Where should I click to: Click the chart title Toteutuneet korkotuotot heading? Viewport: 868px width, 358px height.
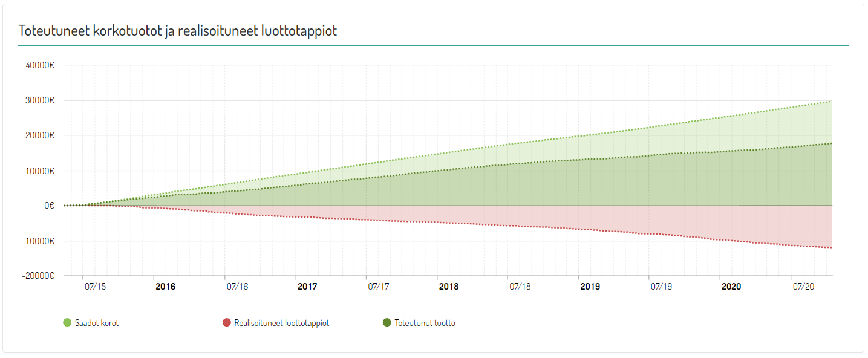click(x=178, y=31)
